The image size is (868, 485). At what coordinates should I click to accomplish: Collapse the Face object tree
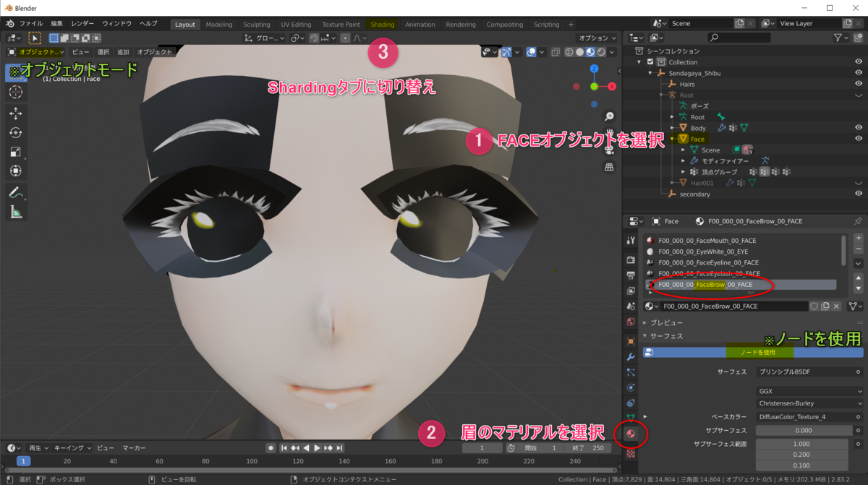click(x=673, y=139)
